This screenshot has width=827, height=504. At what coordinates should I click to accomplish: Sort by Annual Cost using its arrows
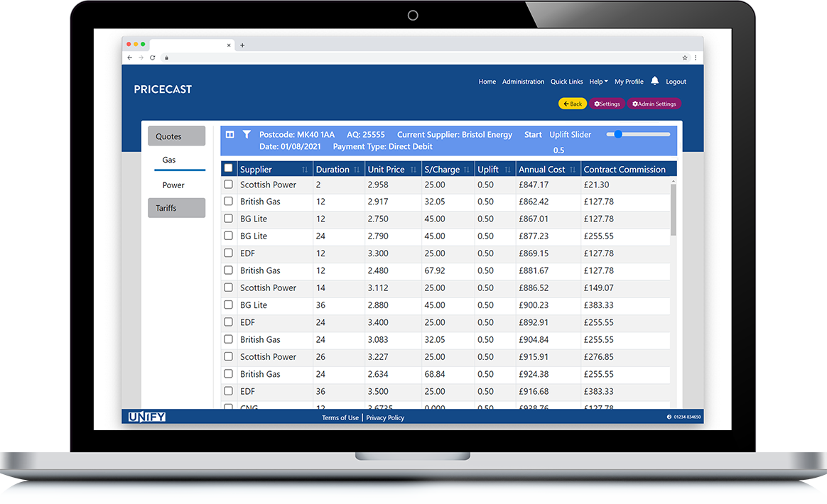pos(572,170)
